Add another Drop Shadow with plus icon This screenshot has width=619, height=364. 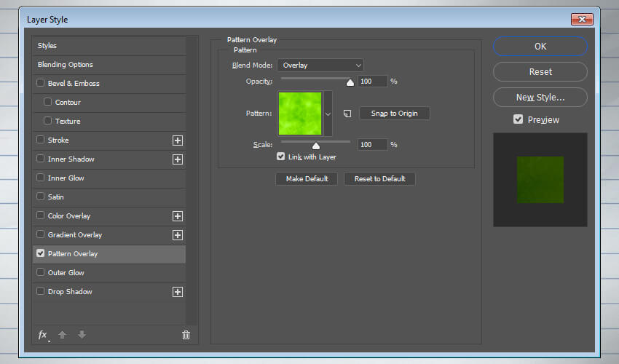tap(178, 292)
